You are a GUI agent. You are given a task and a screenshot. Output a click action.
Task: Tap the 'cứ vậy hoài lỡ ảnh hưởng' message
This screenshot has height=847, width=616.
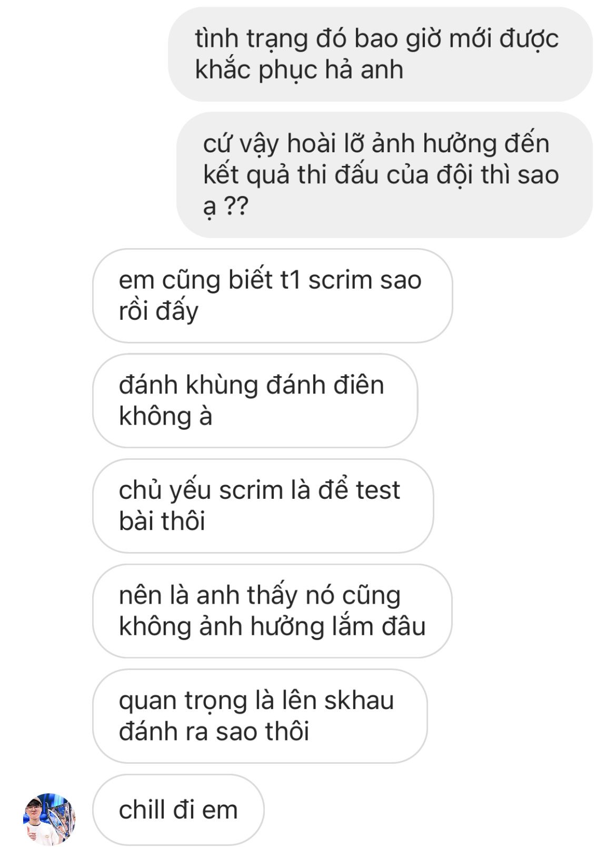tap(384, 175)
